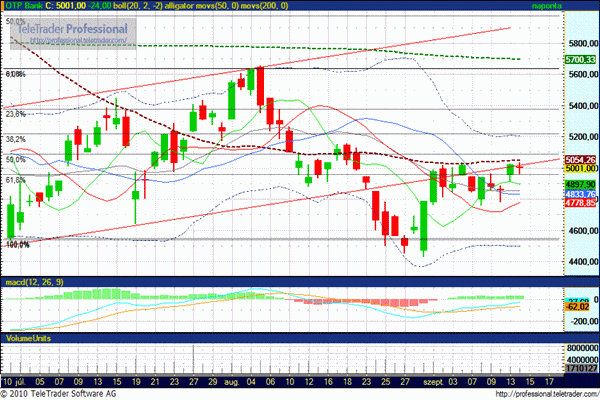Screen dimensions: 600x400
Task: Click the 61,8% Fibonacci level label
Action: coord(15,180)
